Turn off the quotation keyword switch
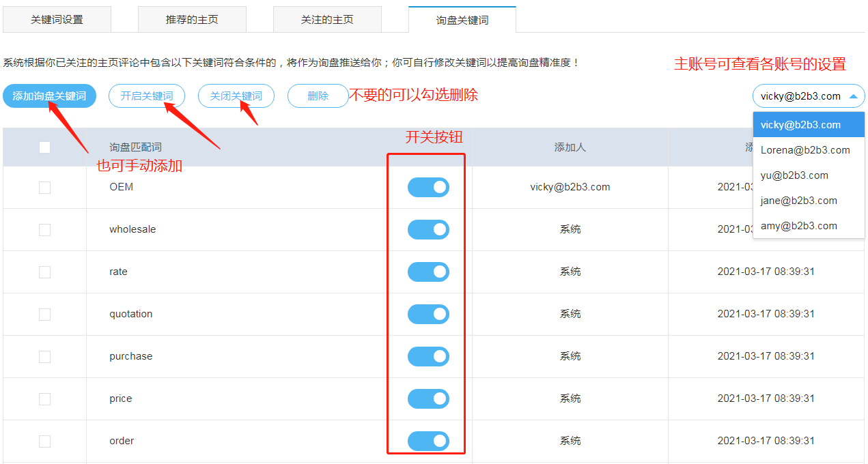The image size is (868, 464). click(x=428, y=314)
